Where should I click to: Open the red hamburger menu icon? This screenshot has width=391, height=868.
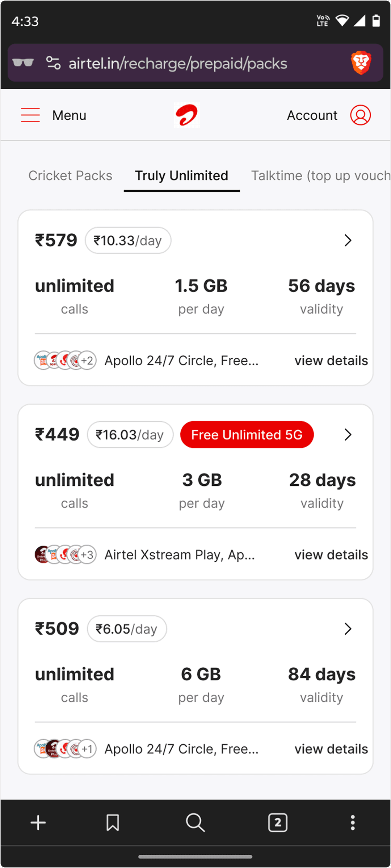click(x=30, y=115)
